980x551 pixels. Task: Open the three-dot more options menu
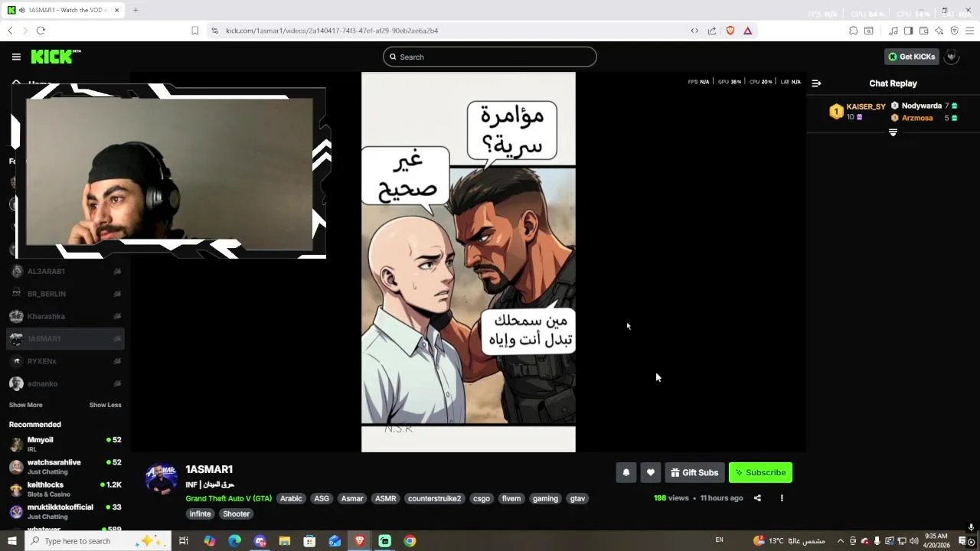point(782,498)
